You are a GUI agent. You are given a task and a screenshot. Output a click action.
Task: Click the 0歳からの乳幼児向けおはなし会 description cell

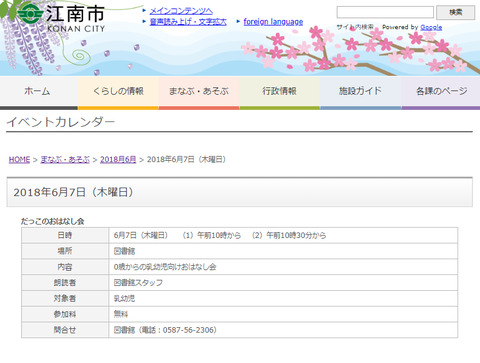point(283,267)
